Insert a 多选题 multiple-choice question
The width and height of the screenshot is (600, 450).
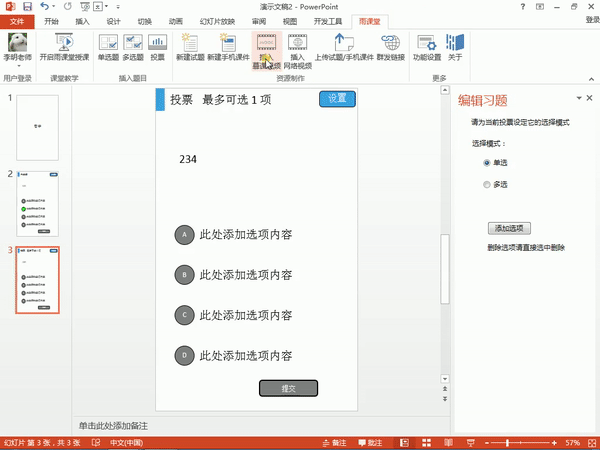(133, 47)
